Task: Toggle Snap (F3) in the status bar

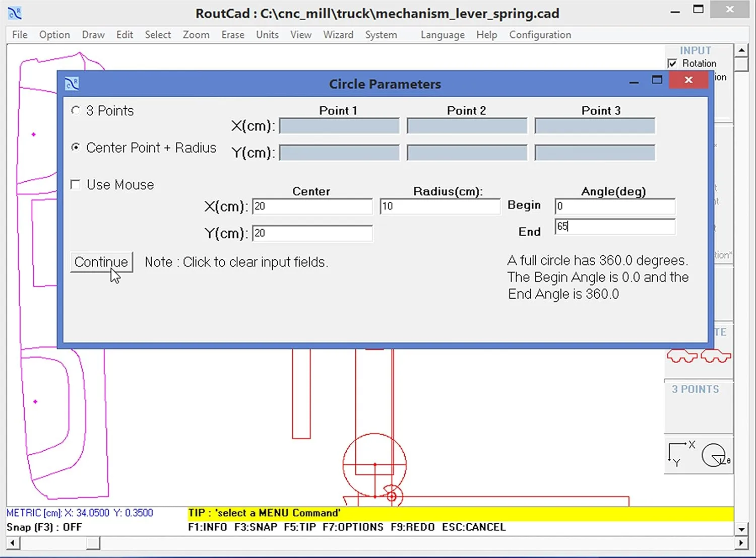Action: click(x=42, y=527)
